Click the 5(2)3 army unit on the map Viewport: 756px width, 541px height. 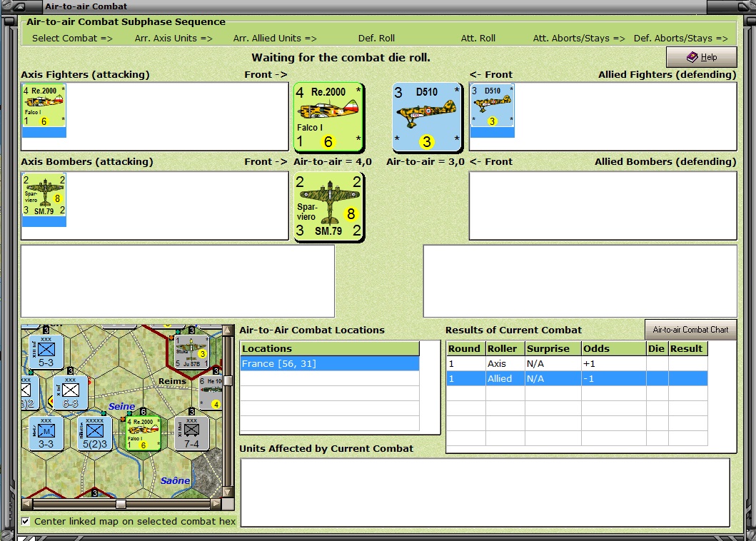94,433
